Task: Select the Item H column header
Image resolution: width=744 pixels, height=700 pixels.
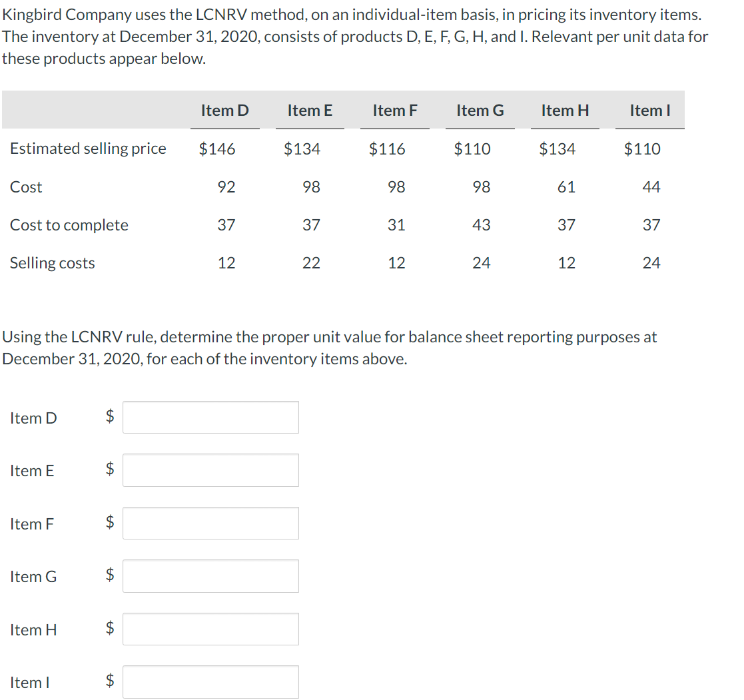Action: [565, 111]
